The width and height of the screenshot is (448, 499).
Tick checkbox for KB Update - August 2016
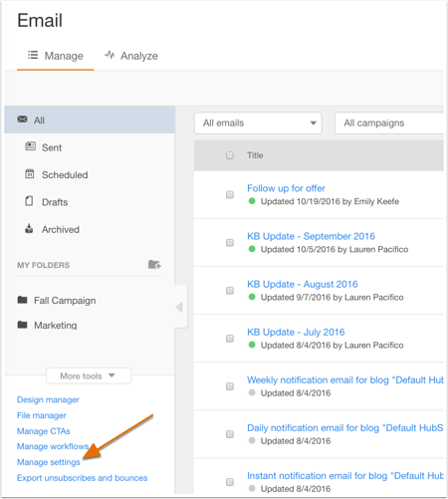(x=230, y=291)
